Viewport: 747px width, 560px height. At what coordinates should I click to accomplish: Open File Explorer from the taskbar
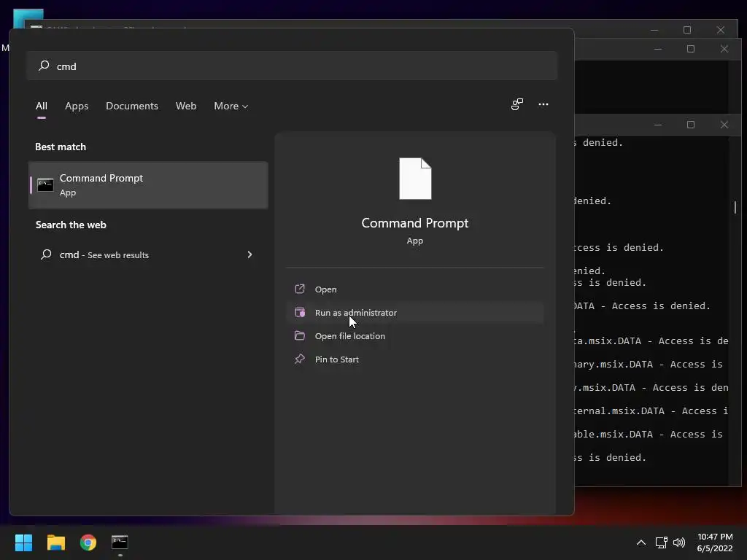55,542
